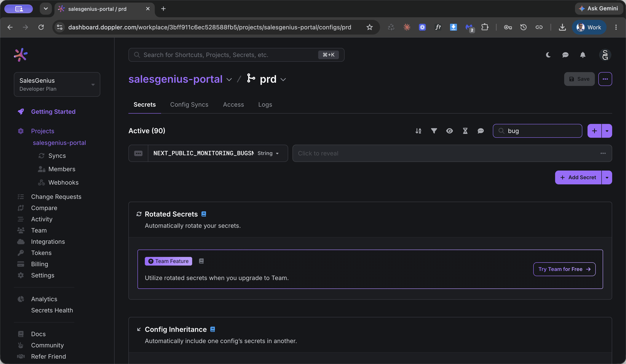The image size is (626, 364).
Task: Click the hourglass icon in secrets toolbar
Action: point(465,131)
